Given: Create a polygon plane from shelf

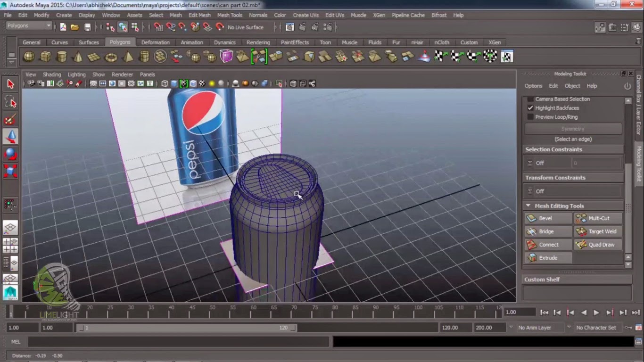Looking at the screenshot, I should (x=94, y=57).
